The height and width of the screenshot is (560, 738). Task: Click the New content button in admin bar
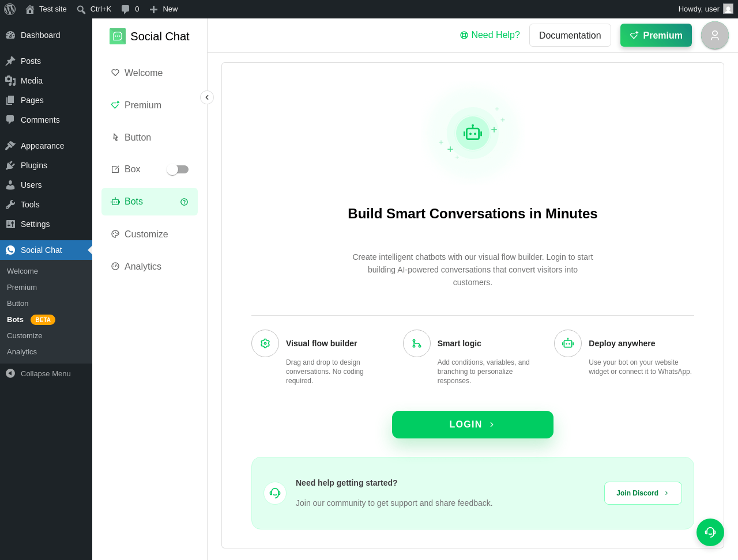(x=164, y=9)
